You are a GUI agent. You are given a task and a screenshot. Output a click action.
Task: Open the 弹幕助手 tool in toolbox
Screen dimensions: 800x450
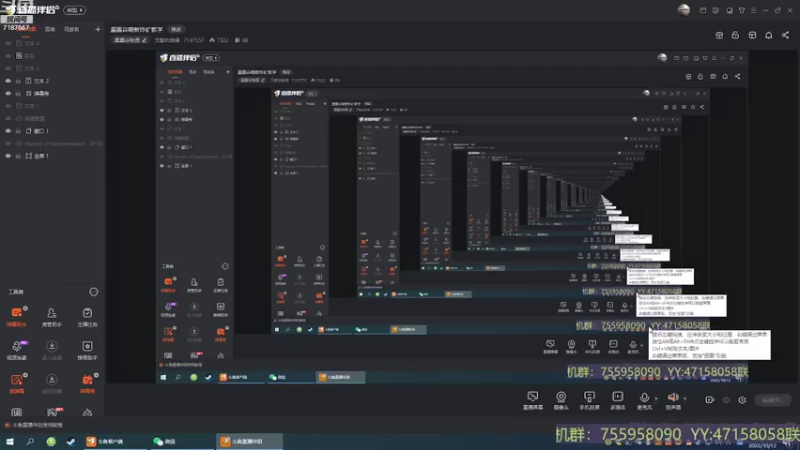pyautogui.click(x=16, y=316)
